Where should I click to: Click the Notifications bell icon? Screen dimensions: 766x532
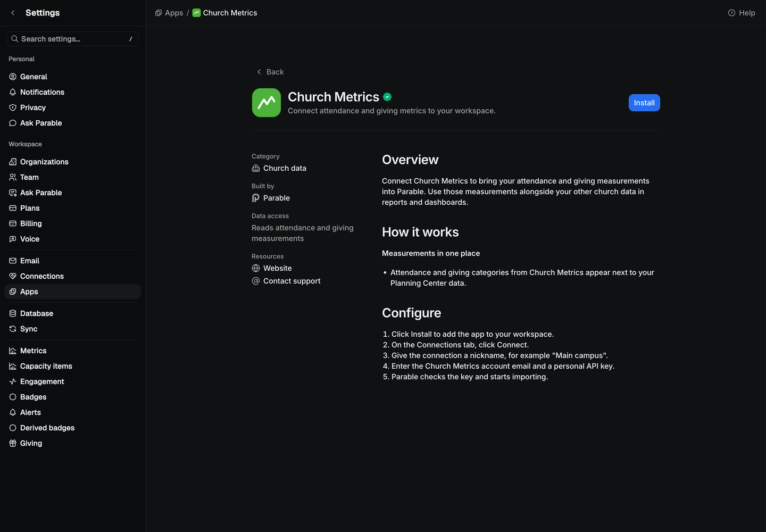[13, 92]
